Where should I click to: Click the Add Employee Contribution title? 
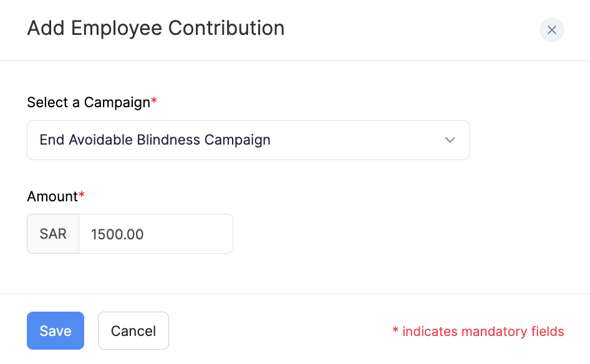tap(155, 28)
